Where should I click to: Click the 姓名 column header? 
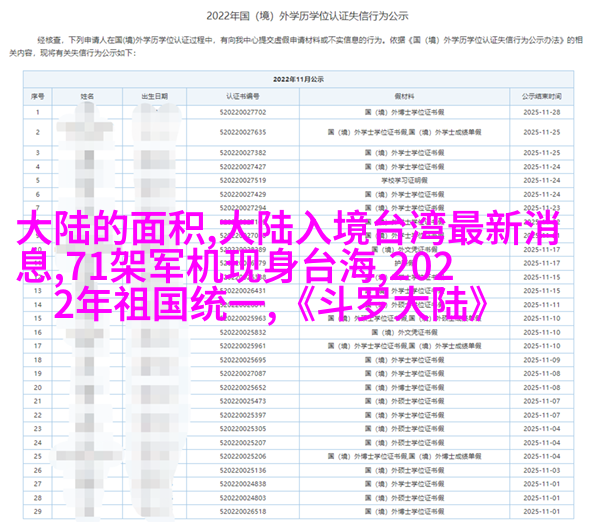point(87,96)
